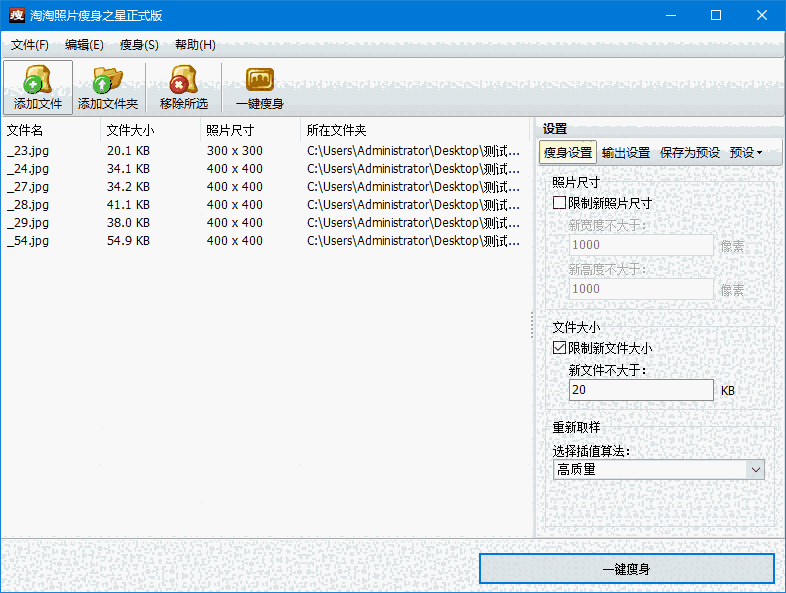Click the large 一键瘦身 button at bottom
The width and height of the screenshot is (786, 593).
(x=627, y=569)
